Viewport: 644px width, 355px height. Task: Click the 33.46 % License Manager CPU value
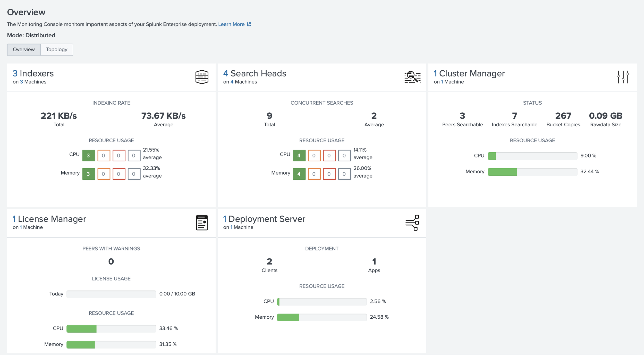point(168,328)
